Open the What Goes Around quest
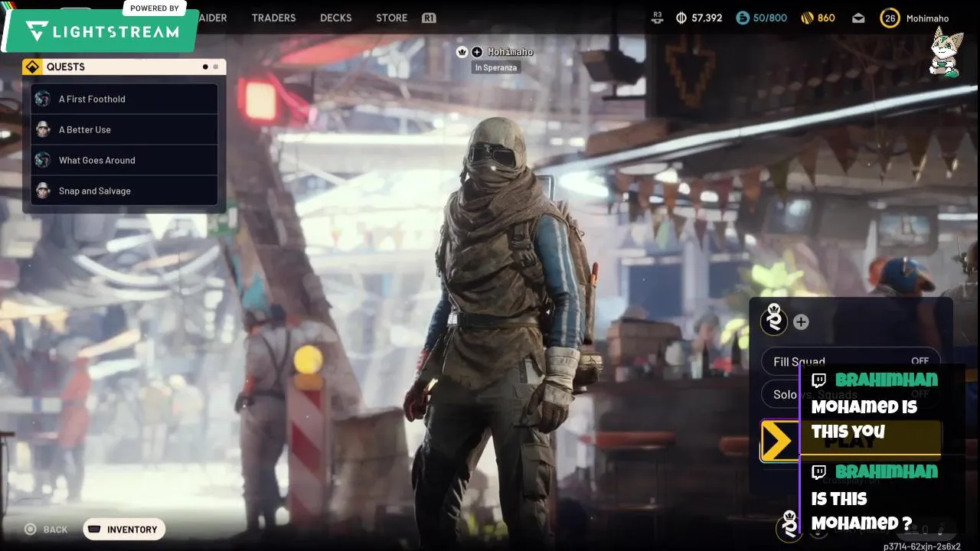Viewport: 980px width, 551px height. pos(124,160)
